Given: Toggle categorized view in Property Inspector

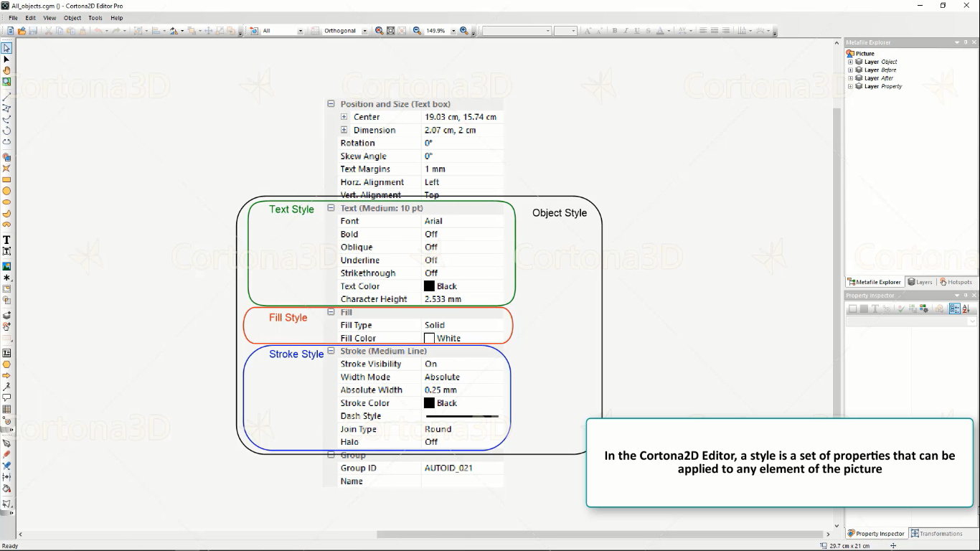Looking at the screenshot, I should click(x=954, y=309).
